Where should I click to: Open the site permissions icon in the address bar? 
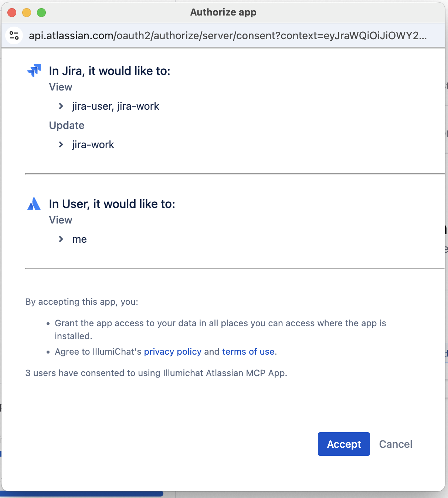click(x=14, y=35)
